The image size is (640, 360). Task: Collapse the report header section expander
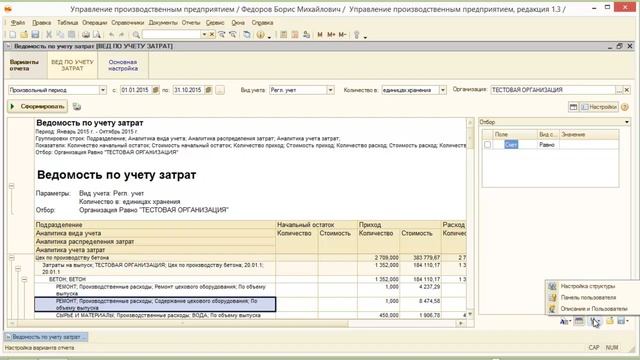[x=11, y=186]
